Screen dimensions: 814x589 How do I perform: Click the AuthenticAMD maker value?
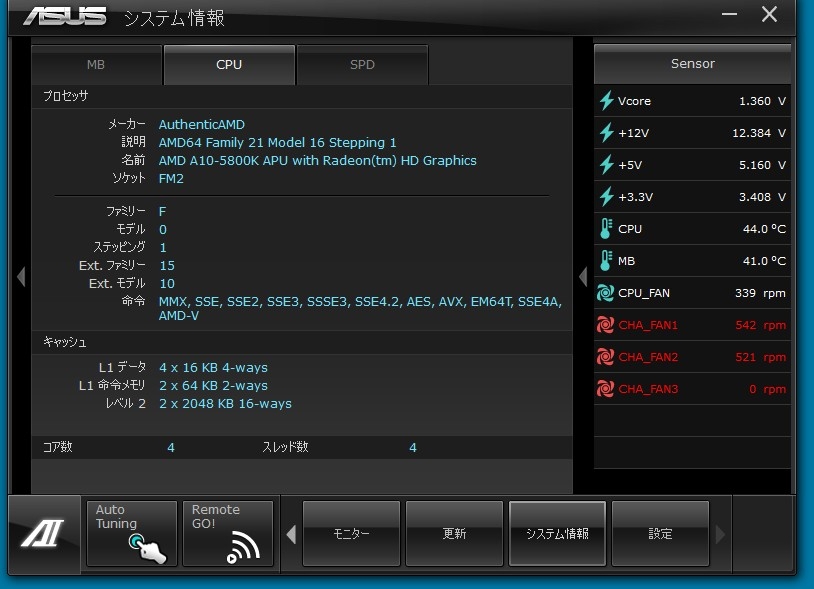click(x=202, y=125)
